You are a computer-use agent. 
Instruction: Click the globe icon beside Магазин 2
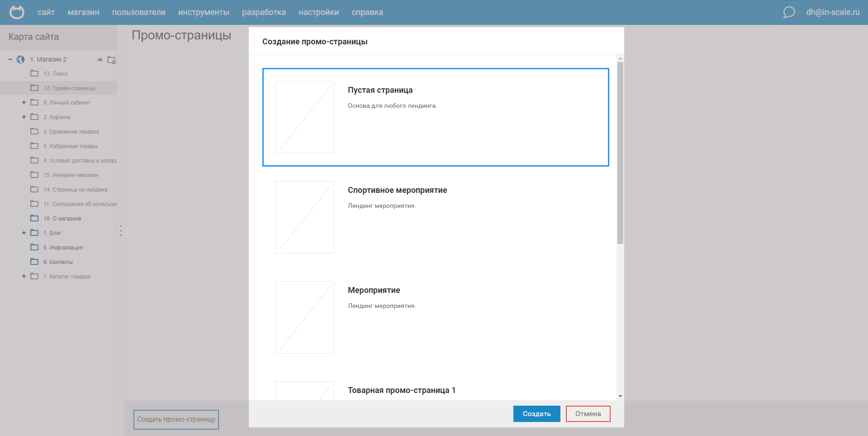pos(20,59)
